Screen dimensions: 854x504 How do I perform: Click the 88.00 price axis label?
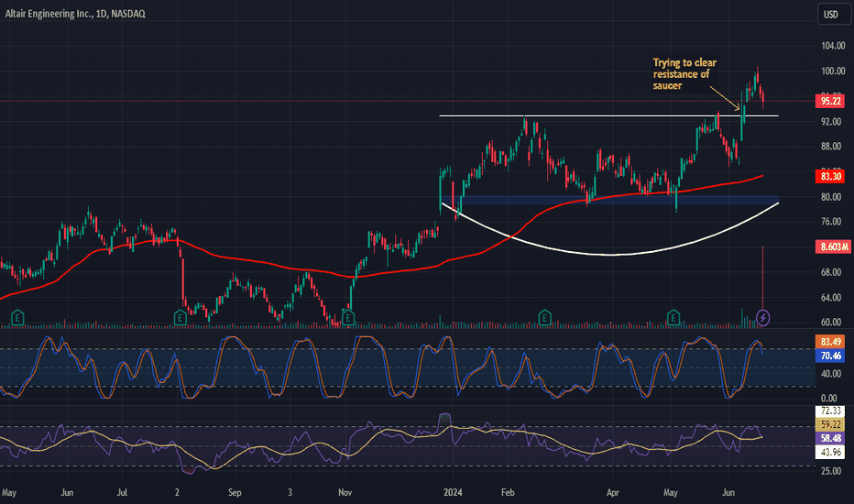pos(831,146)
